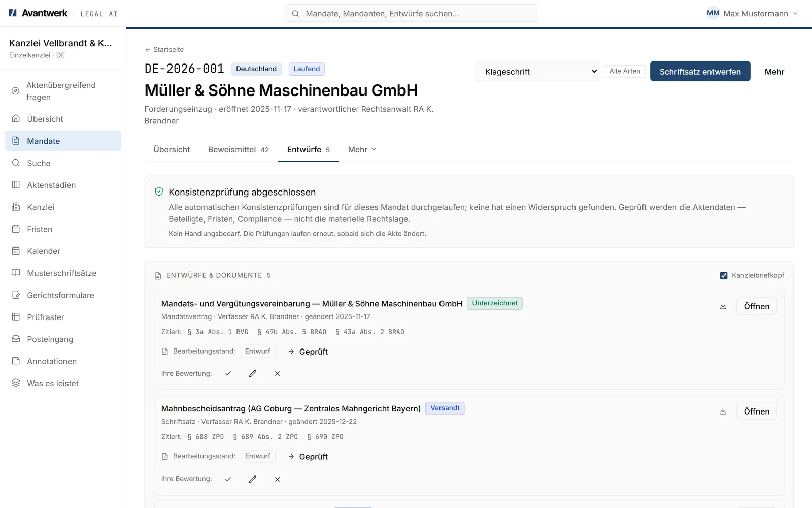
Task: Open Annotationen in the sidebar
Action: [63, 361]
